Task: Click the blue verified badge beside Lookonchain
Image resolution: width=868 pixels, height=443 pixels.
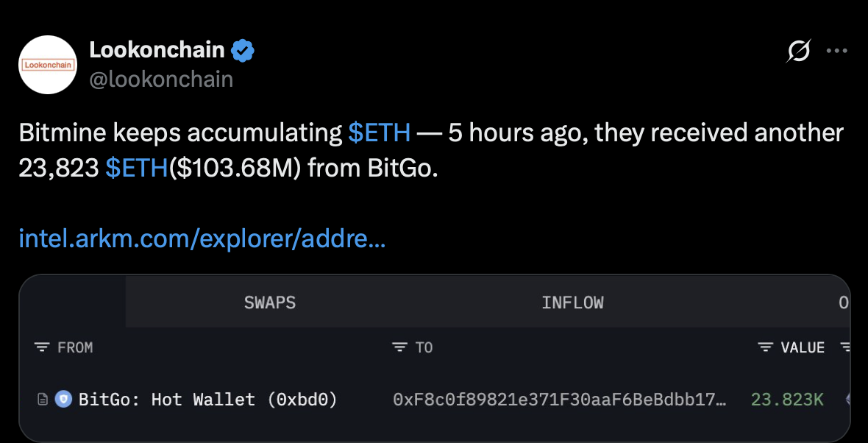Action: coord(243,51)
